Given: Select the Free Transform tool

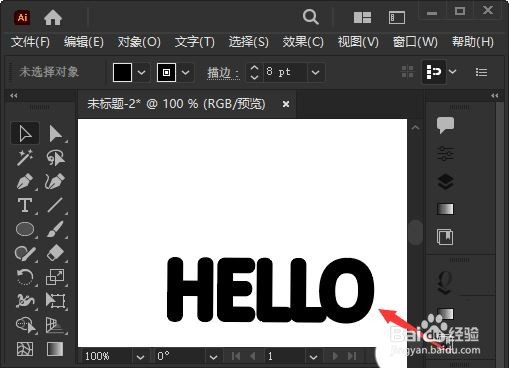Looking at the screenshot, I should (x=55, y=301).
